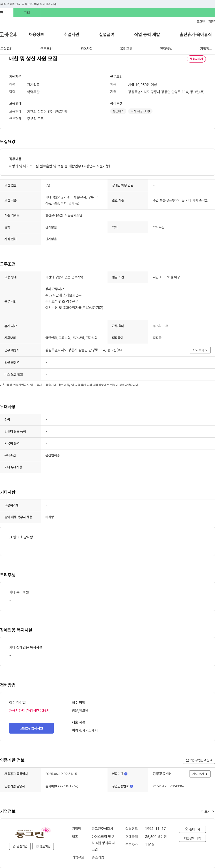
Task: Click the 열람차단 block button
Action: (43, 846)
